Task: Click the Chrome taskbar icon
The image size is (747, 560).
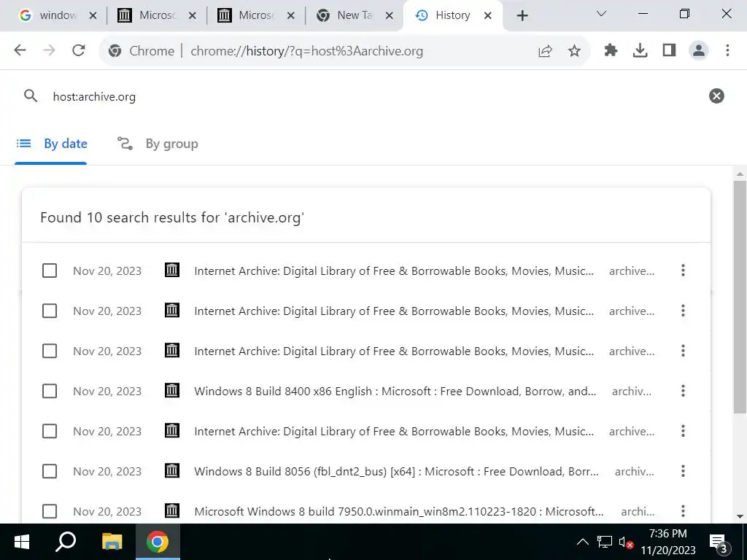Action: 158,542
